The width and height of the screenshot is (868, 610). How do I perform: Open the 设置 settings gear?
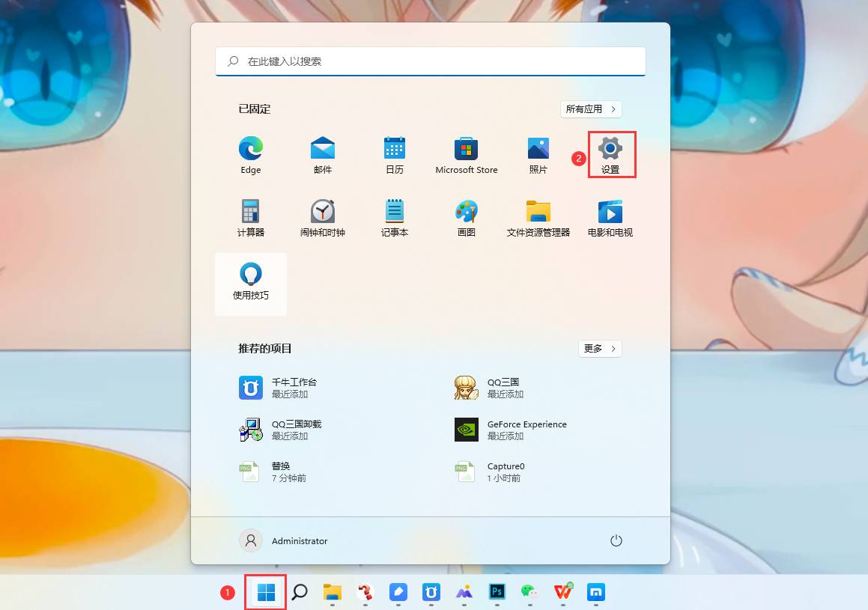[610, 156]
